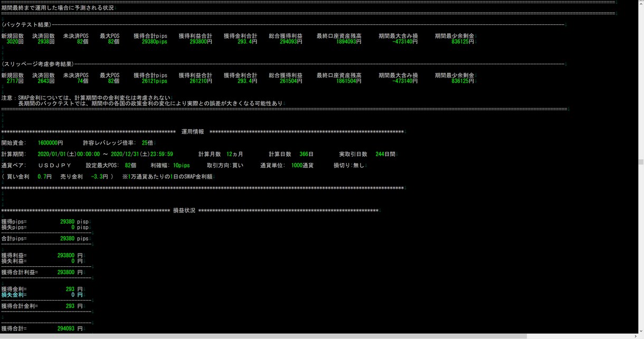
Task: Click the 許容レバレッジ倍率 value 25倍
Action: (147, 143)
